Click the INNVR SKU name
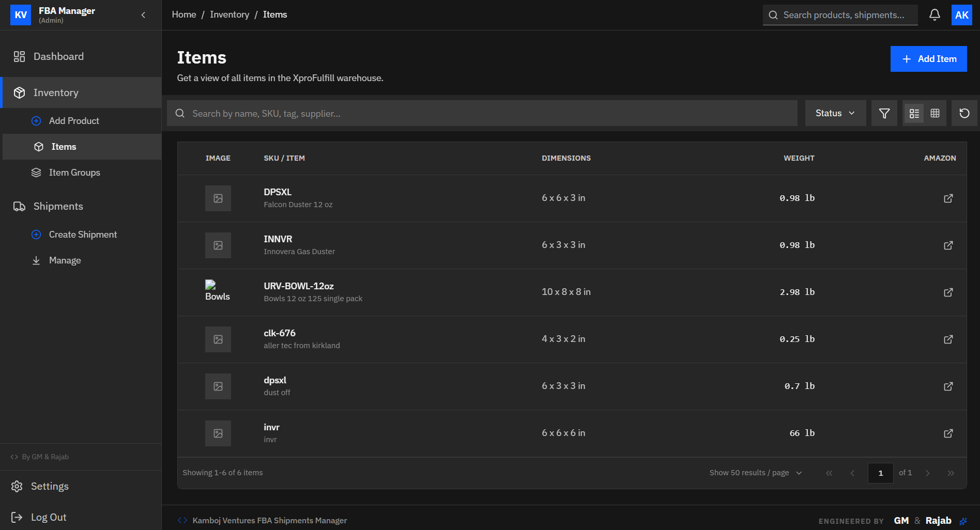 point(278,239)
